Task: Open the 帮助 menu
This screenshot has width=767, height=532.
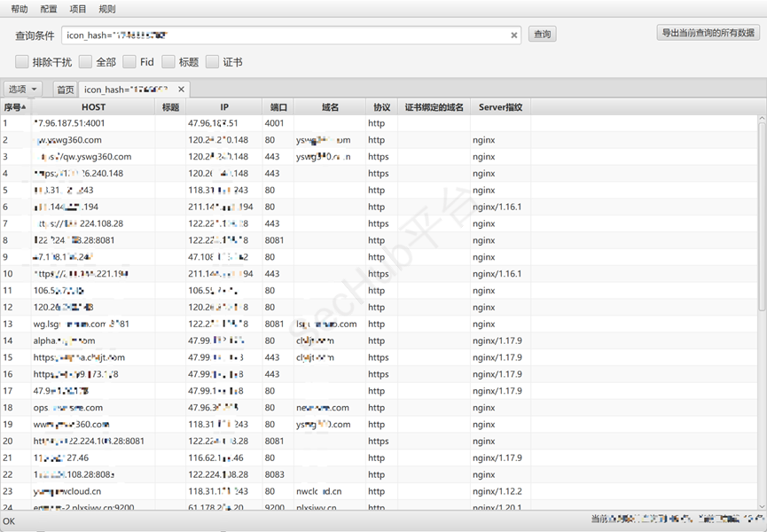Action: click(20, 9)
